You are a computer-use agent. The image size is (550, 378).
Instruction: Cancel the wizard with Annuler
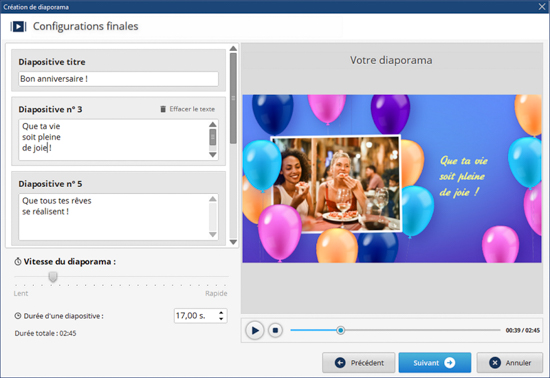tap(510, 363)
